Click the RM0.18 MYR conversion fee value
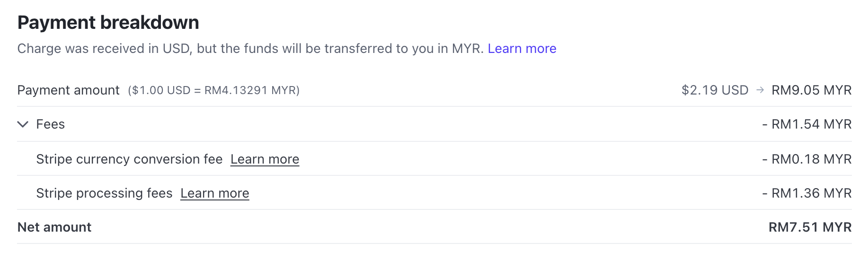 coord(806,159)
